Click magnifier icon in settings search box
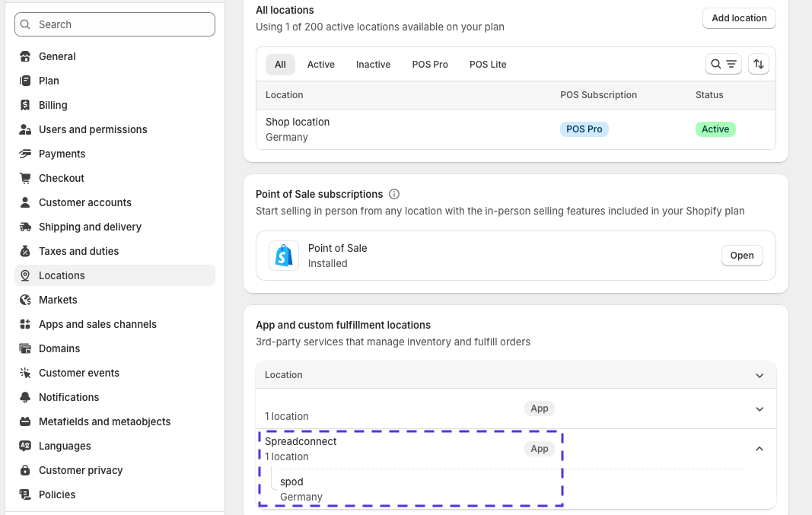 pos(25,24)
